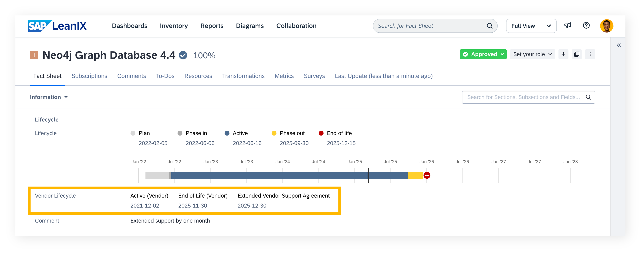Click the current date marker on lifecycle timeline
Viewport: 644px width, 255px height.
point(368,175)
